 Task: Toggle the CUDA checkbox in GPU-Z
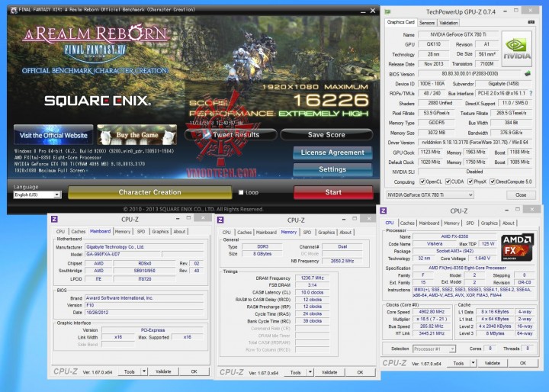coord(448,182)
